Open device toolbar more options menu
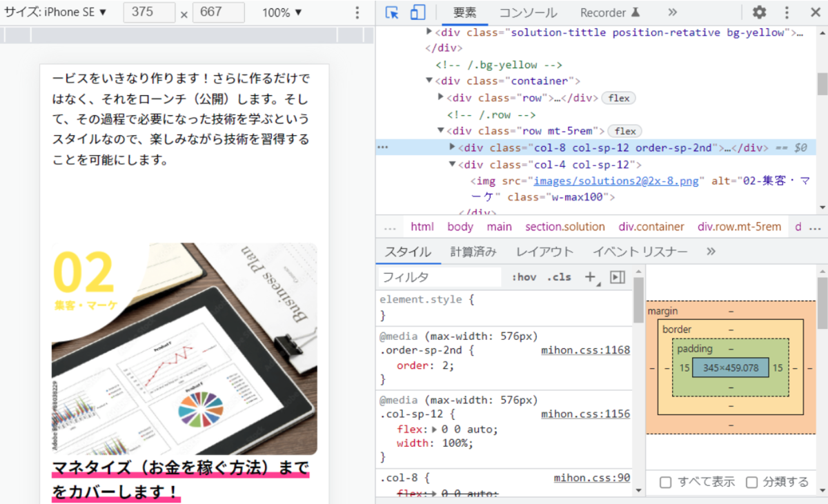 357,12
